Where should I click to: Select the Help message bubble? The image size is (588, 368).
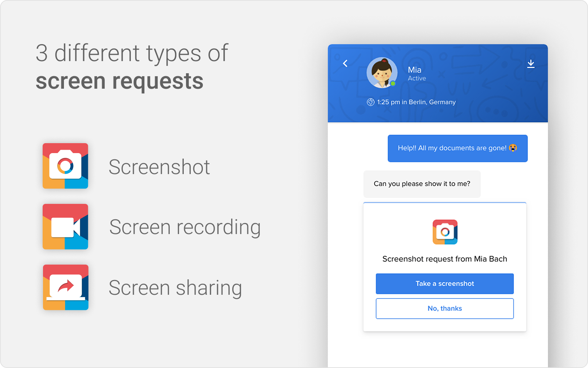pos(457,148)
